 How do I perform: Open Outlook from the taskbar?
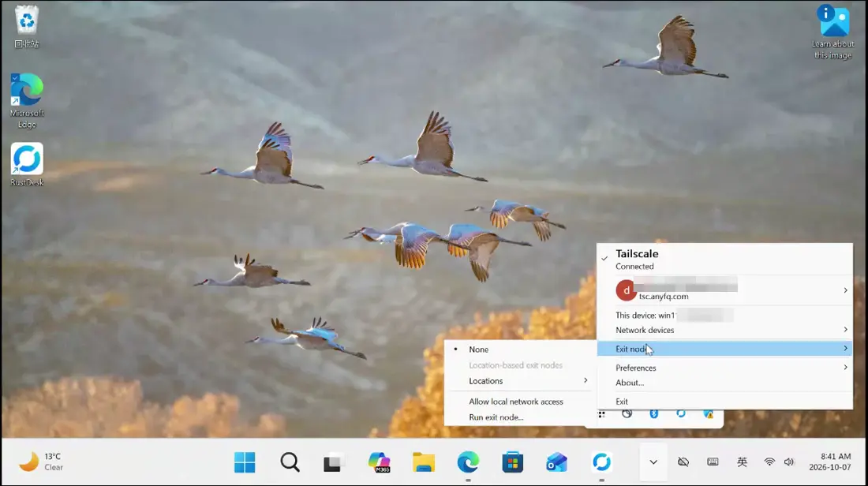coord(557,462)
